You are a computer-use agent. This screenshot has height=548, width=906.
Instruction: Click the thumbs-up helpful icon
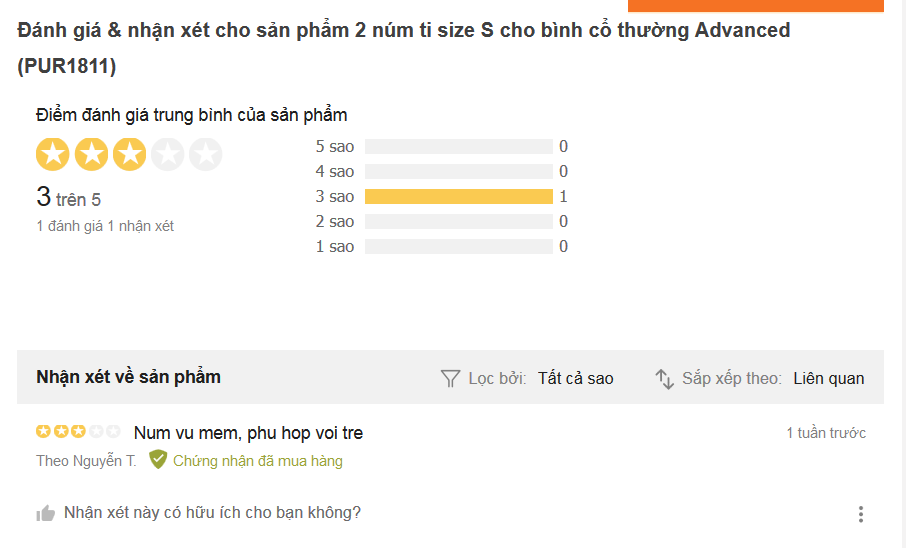46,514
